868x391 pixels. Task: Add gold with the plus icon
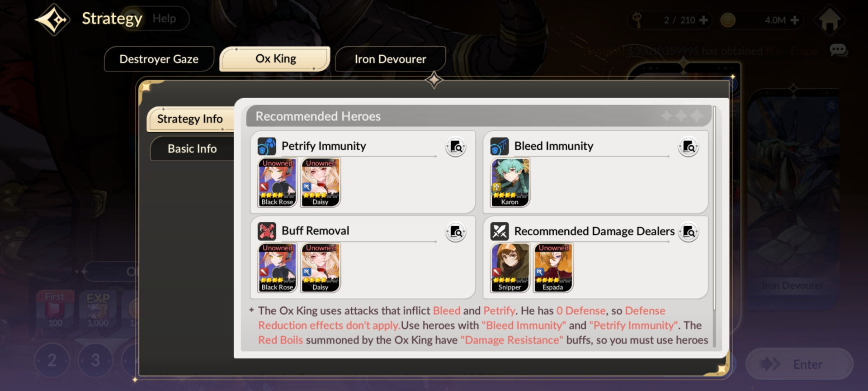pos(795,20)
